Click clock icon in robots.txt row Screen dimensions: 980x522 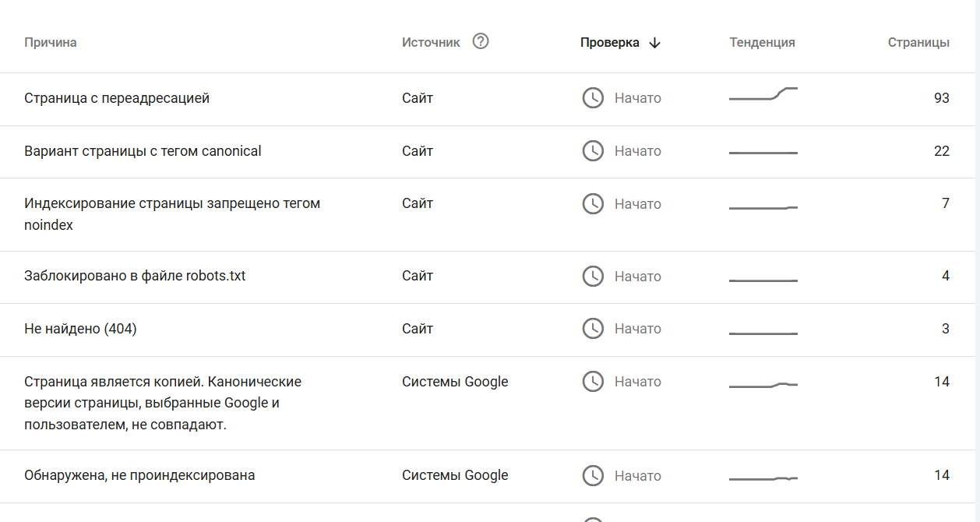click(x=593, y=277)
